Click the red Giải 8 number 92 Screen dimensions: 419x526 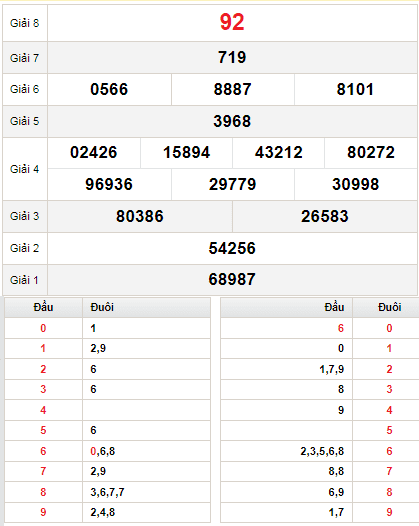(x=232, y=22)
